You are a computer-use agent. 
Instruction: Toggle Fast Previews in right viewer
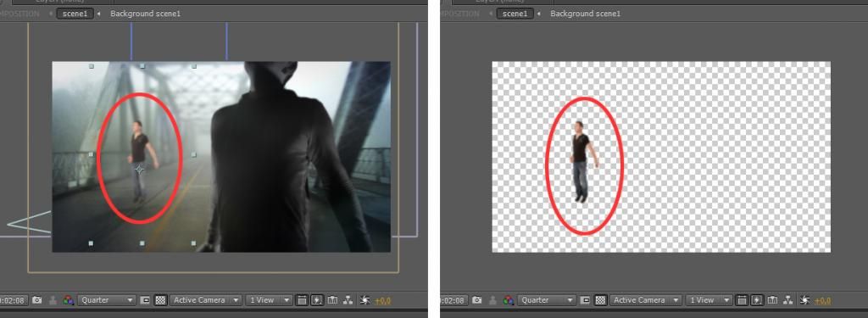[x=757, y=300]
